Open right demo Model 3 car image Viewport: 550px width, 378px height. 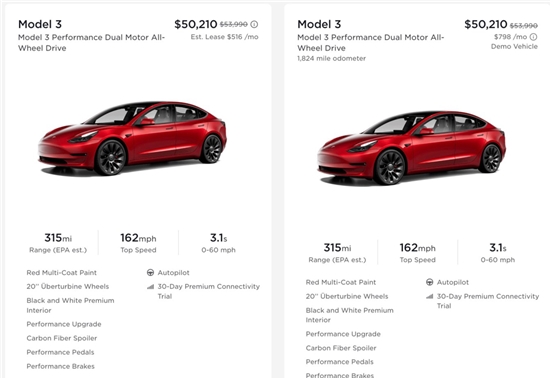(x=411, y=148)
